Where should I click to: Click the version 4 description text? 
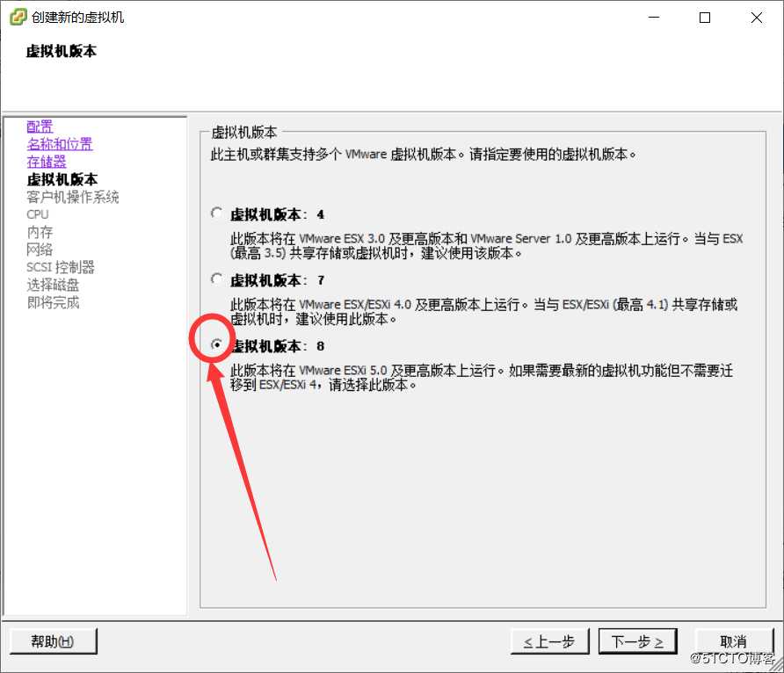[487, 246]
